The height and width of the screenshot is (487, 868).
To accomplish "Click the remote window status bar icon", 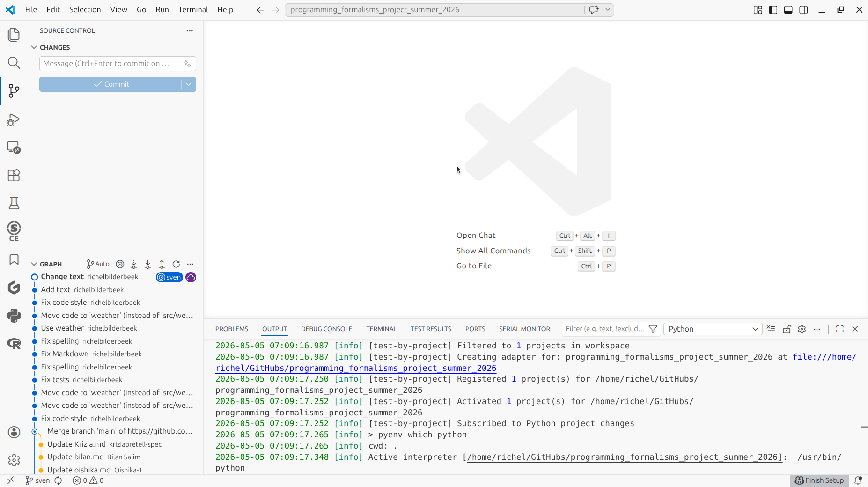I will pyautogui.click(x=10, y=480).
